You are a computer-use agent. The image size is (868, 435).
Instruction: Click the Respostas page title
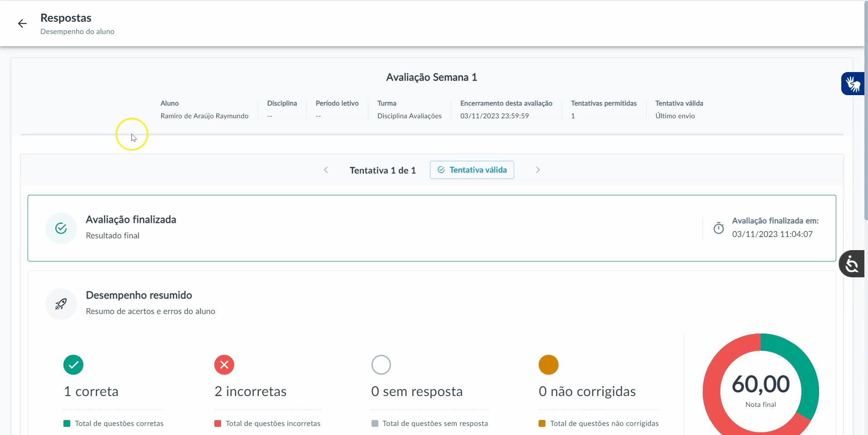[66, 18]
